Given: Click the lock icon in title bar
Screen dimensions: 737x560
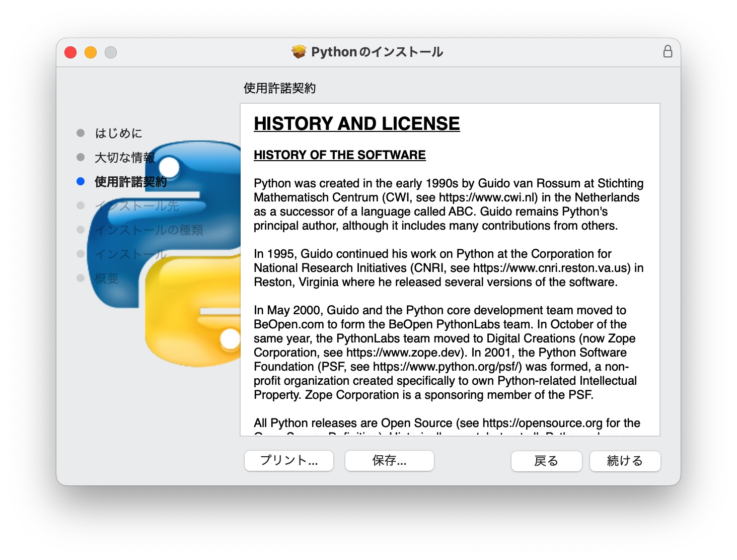Looking at the screenshot, I should [x=668, y=51].
